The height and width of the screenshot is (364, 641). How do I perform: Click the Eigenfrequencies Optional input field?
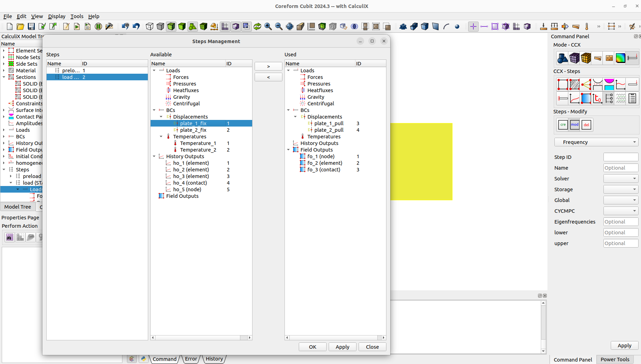(x=620, y=221)
